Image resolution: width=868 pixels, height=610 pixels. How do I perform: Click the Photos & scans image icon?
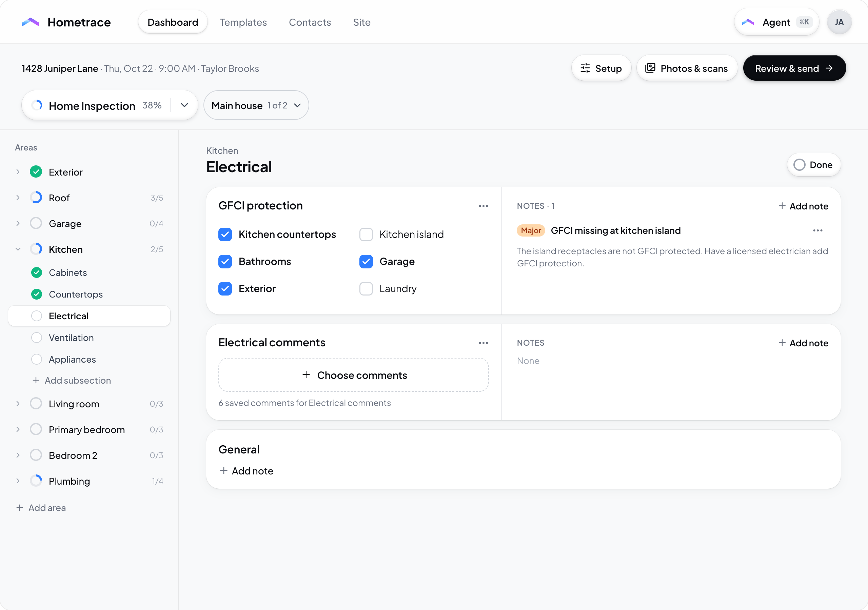click(x=650, y=68)
